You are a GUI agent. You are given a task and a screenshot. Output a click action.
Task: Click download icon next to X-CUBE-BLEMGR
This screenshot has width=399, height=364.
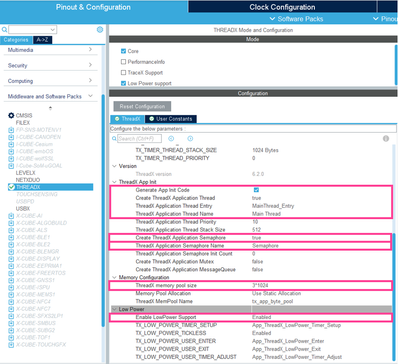tap(11, 251)
